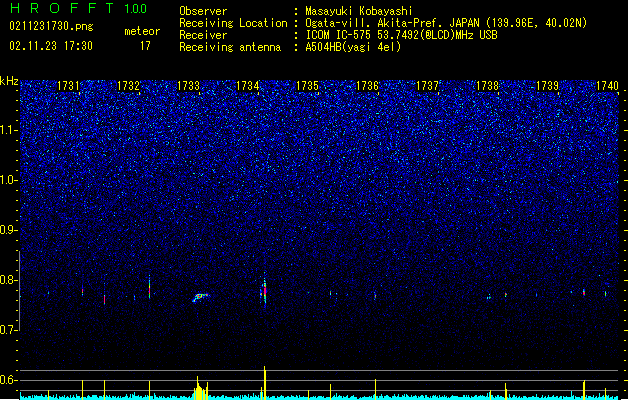Click the A504HB(yagi 4el) antenna text

coord(353,47)
